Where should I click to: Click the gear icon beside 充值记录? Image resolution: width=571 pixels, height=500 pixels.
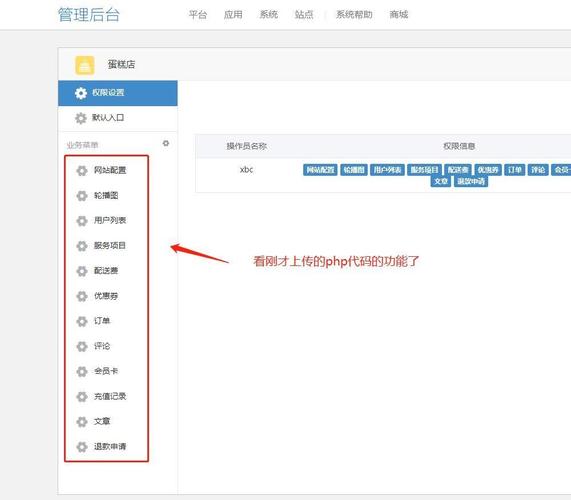coord(82,397)
